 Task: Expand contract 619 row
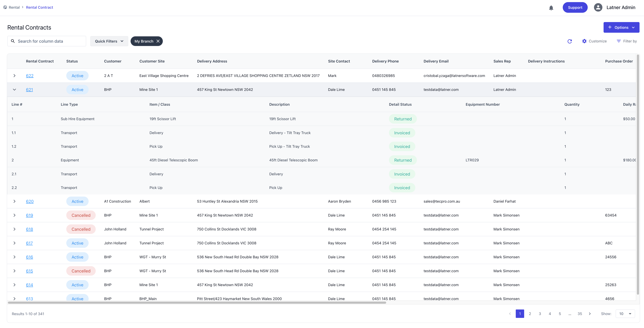[14, 215]
